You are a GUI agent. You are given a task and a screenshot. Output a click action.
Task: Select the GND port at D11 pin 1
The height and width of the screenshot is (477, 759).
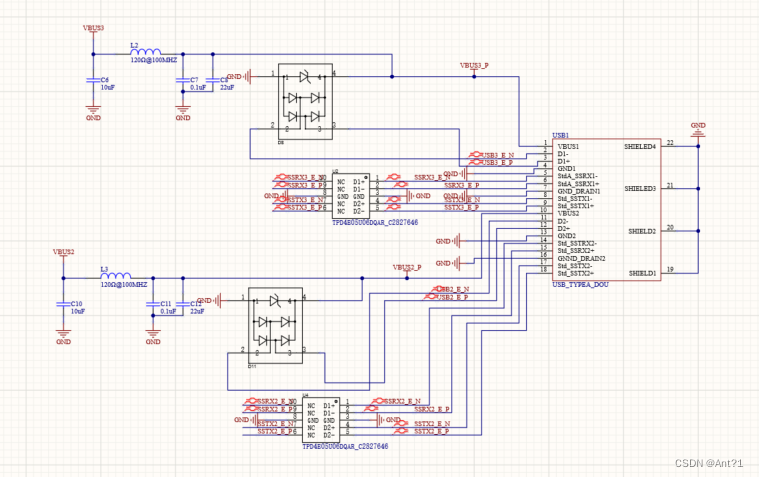[210, 300]
